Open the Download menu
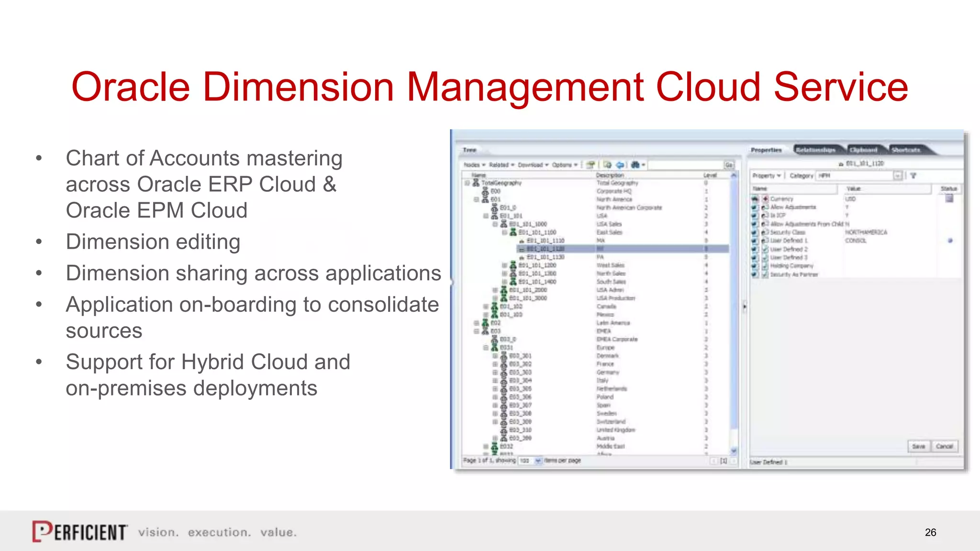 click(533, 165)
